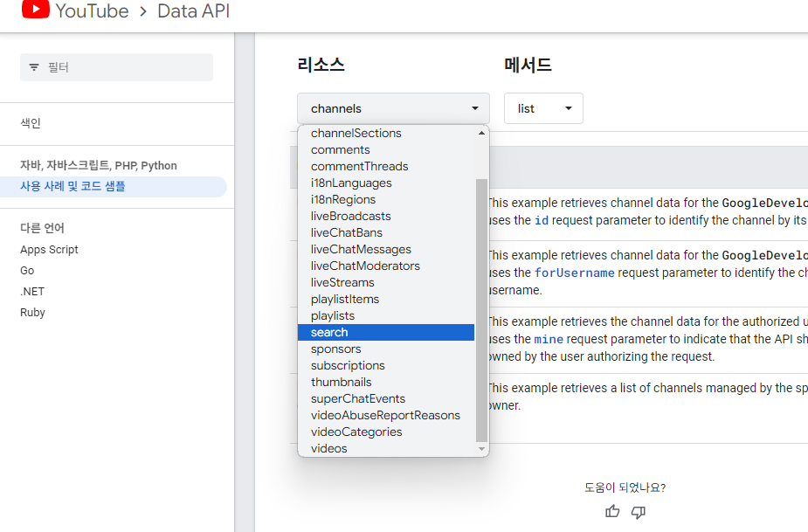This screenshot has width=808, height=532.
Task: Select videoCategories from the resource list
Action: click(x=386, y=432)
